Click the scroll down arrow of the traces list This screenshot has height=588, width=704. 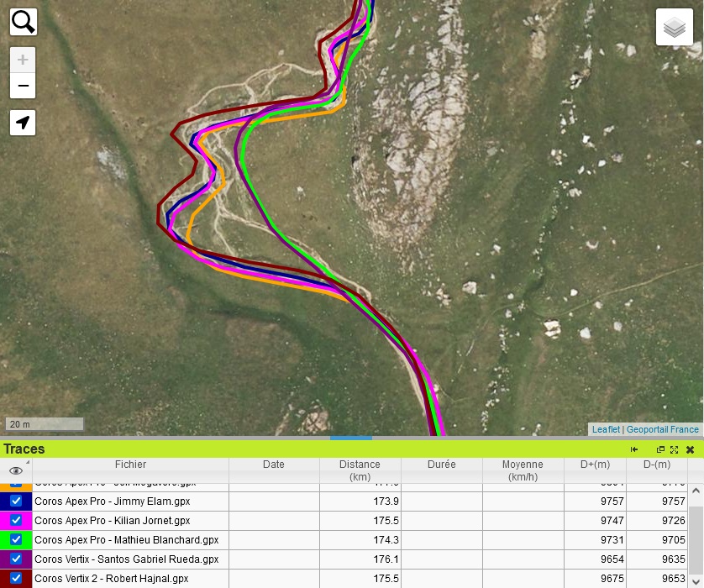pyautogui.click(x=695, y=581)
